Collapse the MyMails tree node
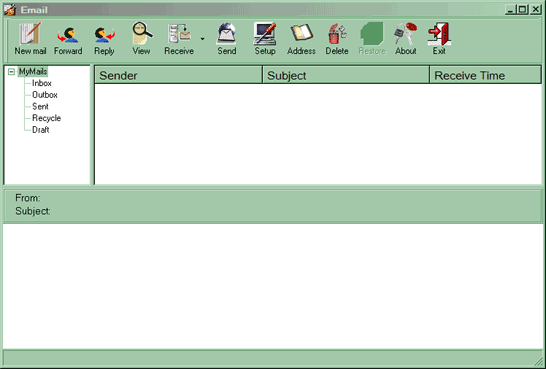 click(x=11, y=72)
